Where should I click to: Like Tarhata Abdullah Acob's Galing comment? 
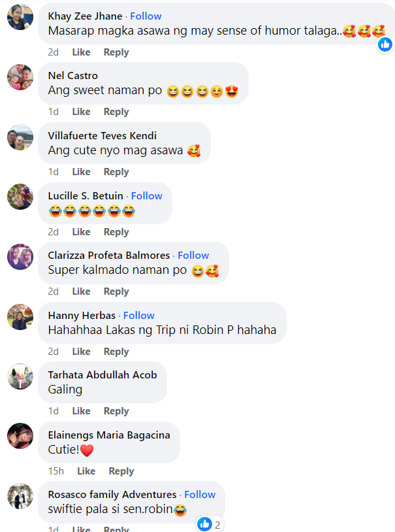click(82, 411)
